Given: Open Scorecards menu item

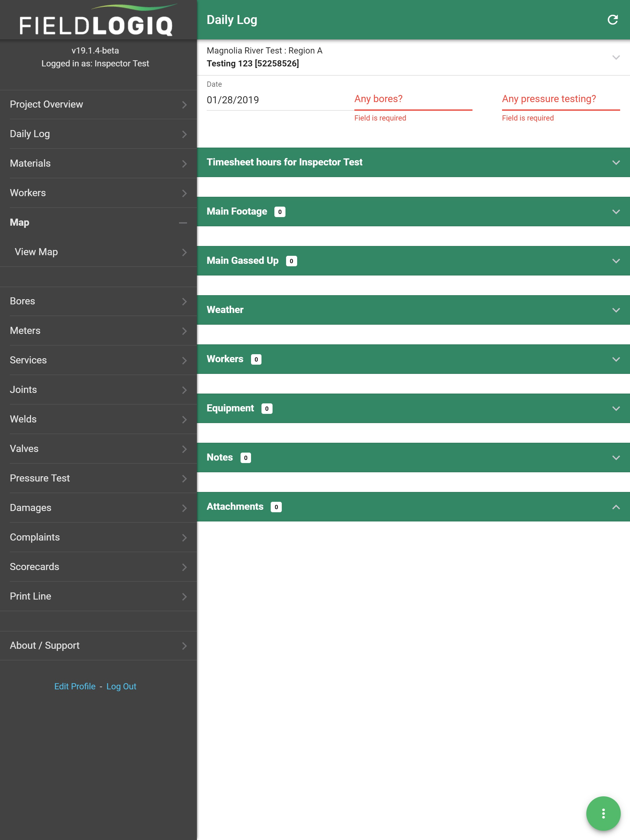Looking at the screenshot, I should point(98,567).
